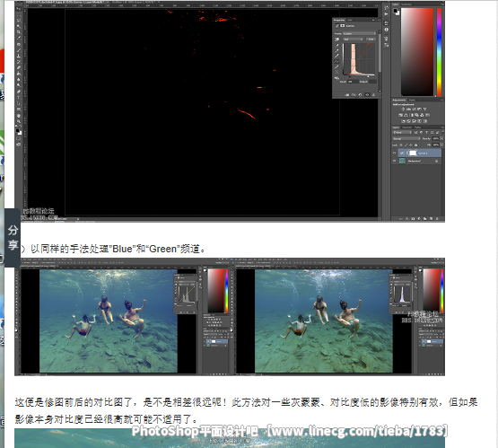Switch to the Paths tab

pyautogui.click(x=417, y=127)
